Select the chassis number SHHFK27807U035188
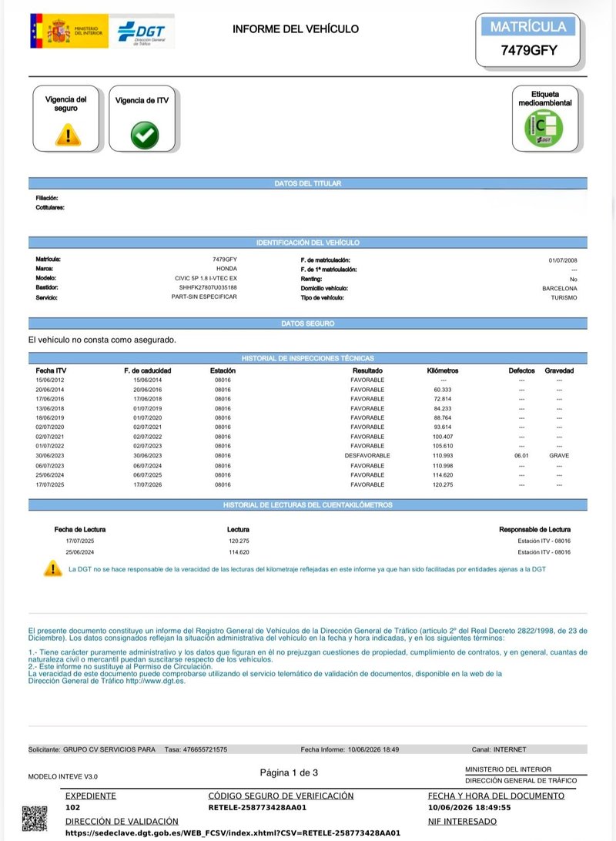The height and width of the screenshot is (841, 616). 208,287
